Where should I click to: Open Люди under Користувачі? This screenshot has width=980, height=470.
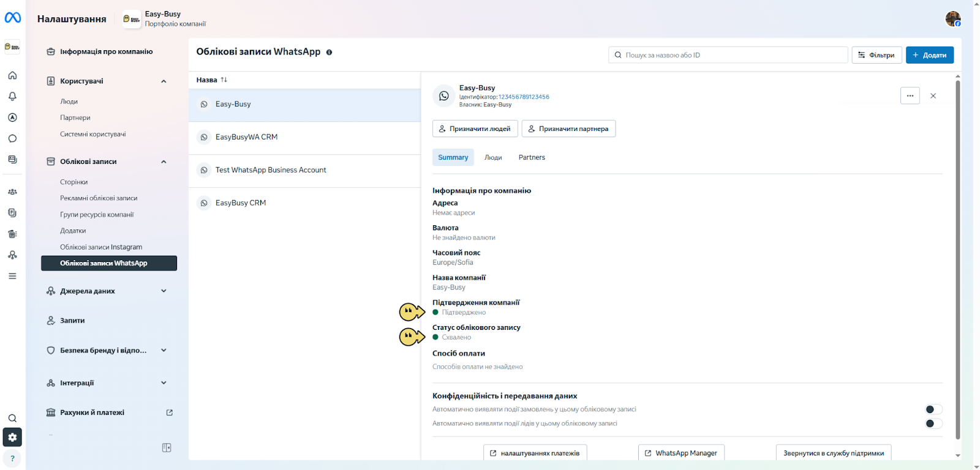[x=69, y=102]
